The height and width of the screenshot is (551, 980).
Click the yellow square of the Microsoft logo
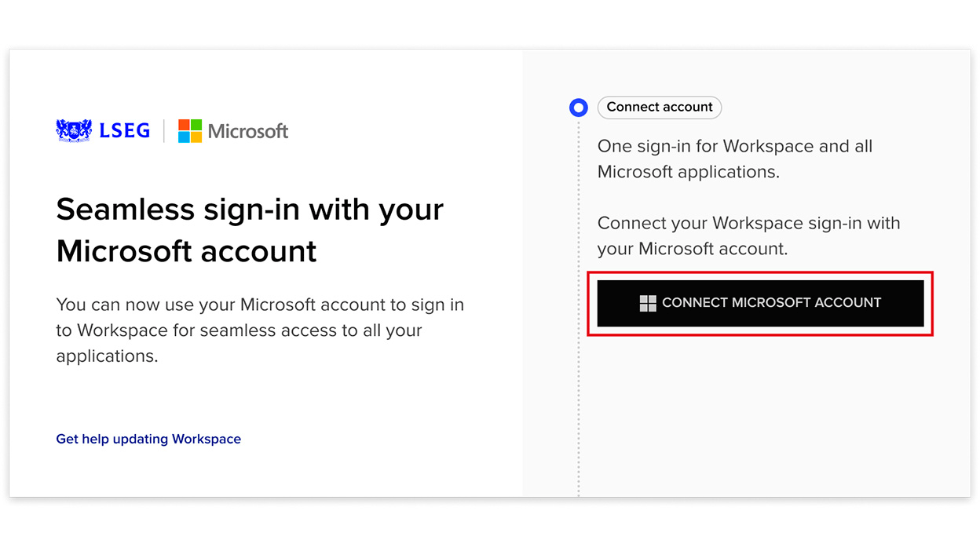196,137
